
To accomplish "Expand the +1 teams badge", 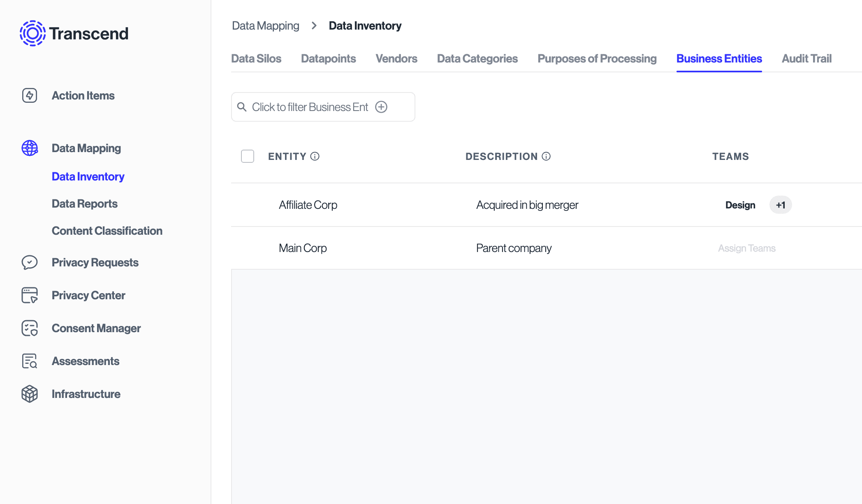I will (x=780, y=205).
